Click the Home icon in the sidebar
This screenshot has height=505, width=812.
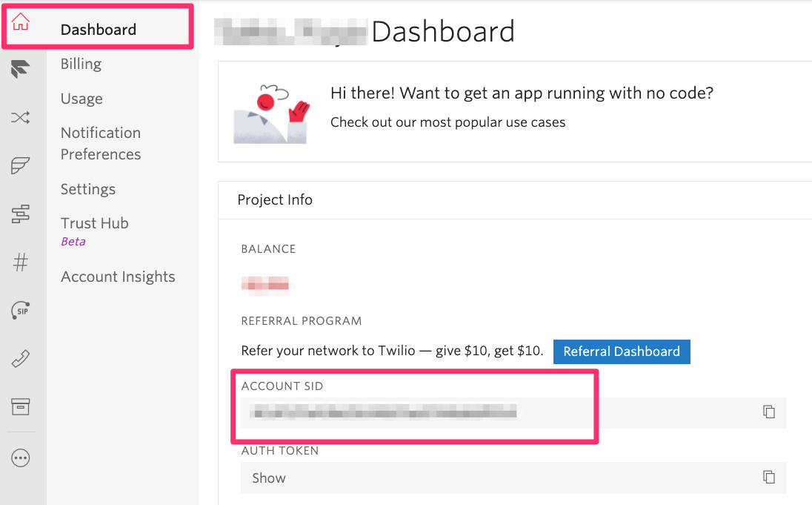(21, 23)
